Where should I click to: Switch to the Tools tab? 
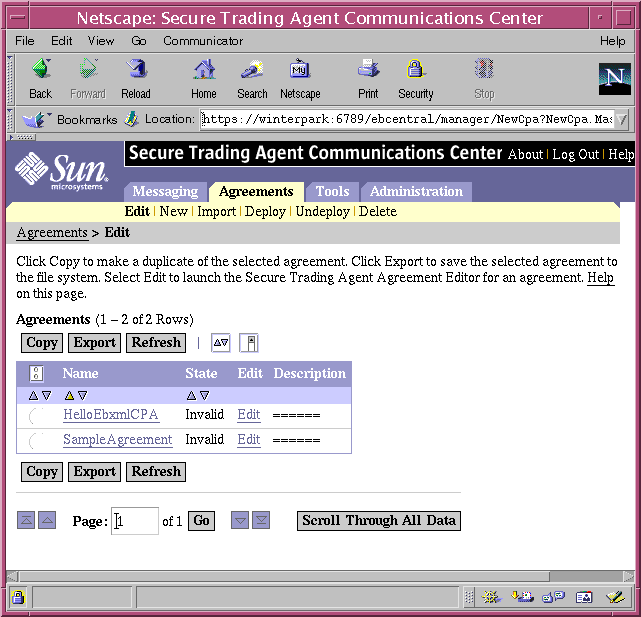332,192
